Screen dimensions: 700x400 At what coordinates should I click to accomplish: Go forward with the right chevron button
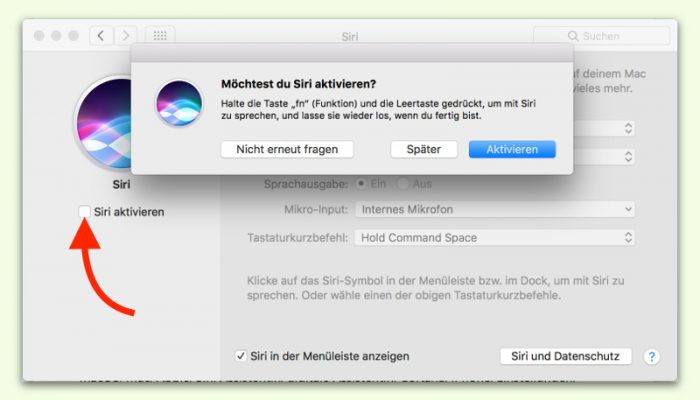125,36
